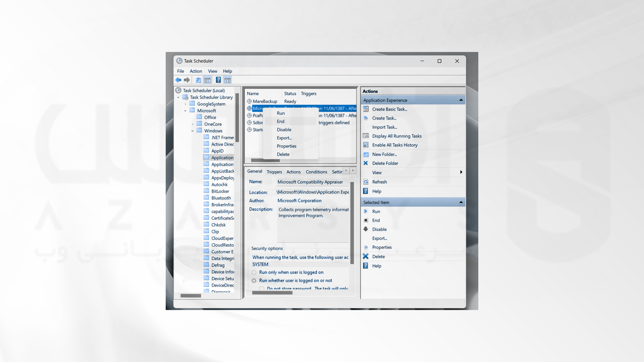Viewport: 644px width, 362px height.
Task: Expand the GoogleSystem folder node
Action: pyautogui.click(x=185, y=104)
